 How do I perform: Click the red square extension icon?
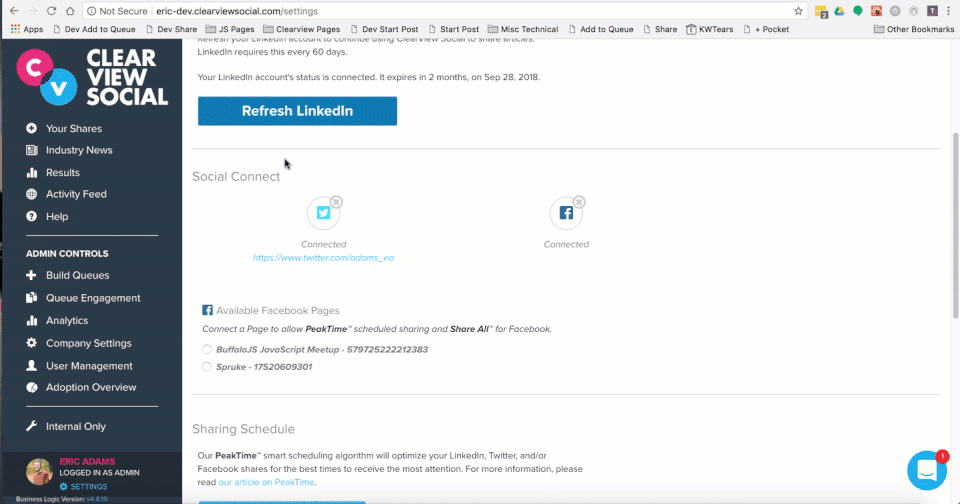tap(876, 11)
